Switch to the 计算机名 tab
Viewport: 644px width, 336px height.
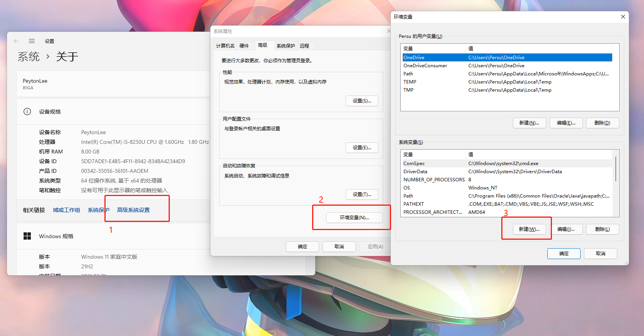(x=225, y=46)
